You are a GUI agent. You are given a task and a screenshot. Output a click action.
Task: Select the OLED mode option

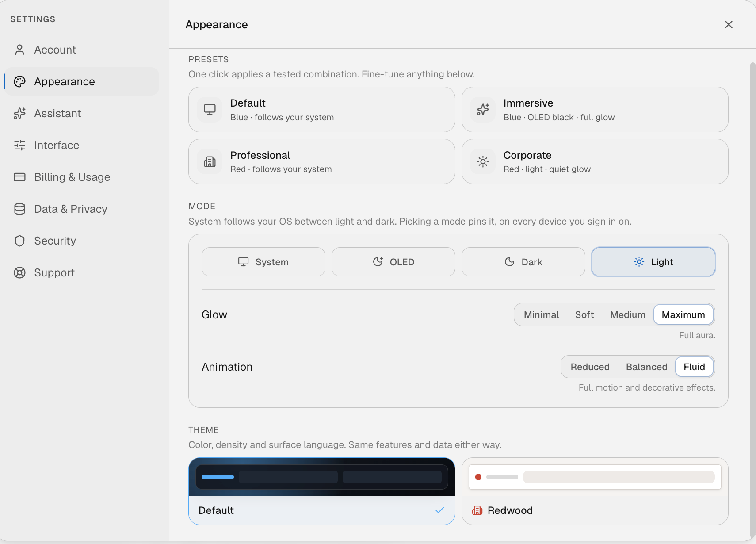393,262
